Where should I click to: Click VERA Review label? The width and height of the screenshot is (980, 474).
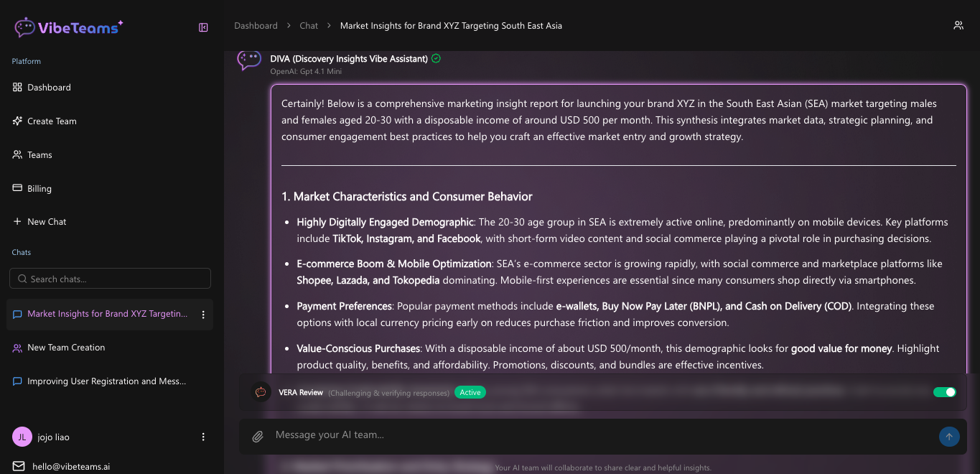point(301,393)
